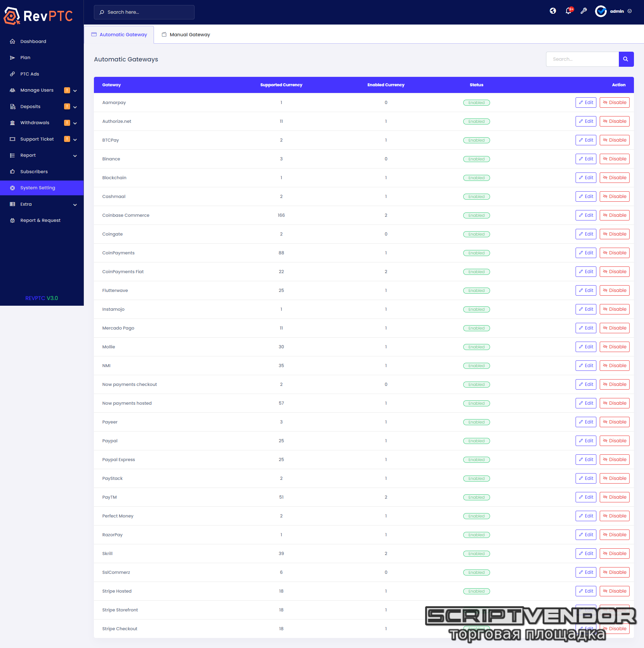Disable the Stripe Hosted gateway
This screenshot has height=648, width=644.
click(x=614, y=591)
